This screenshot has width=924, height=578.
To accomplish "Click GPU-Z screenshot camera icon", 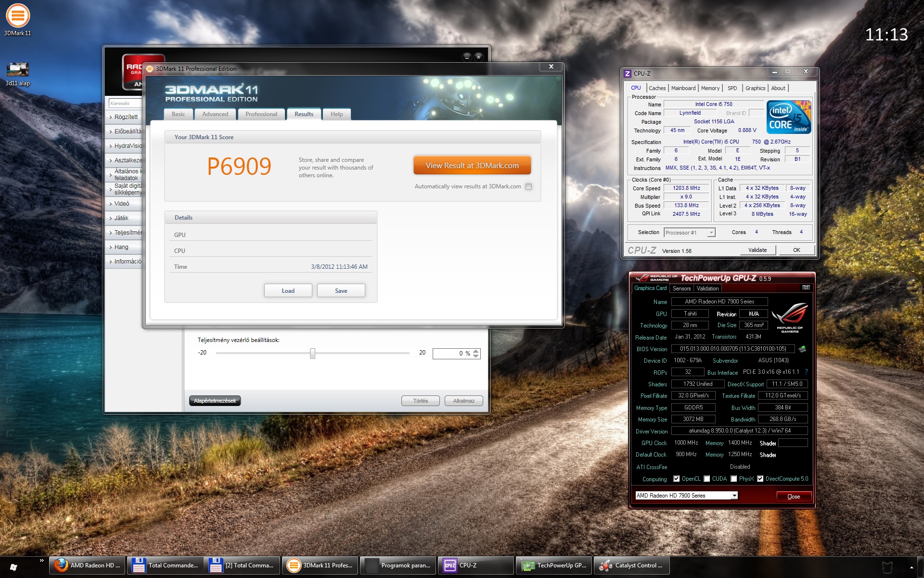I will (806, 288).
